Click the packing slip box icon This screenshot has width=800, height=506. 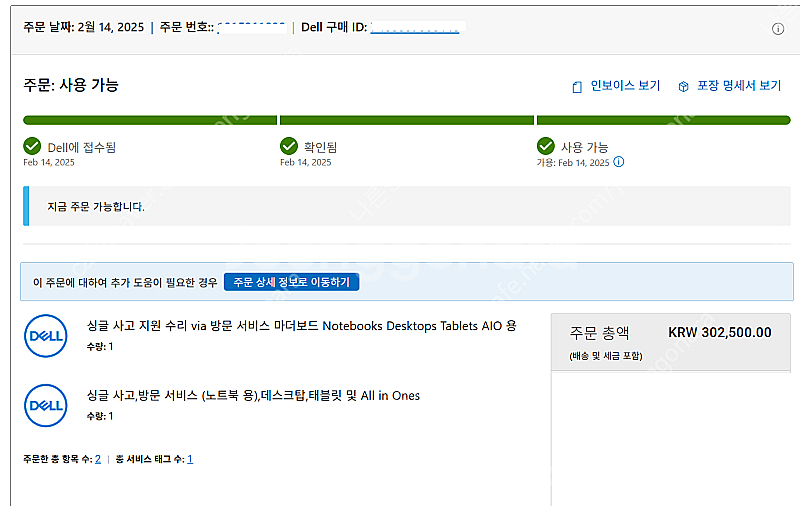pos(683,87)
